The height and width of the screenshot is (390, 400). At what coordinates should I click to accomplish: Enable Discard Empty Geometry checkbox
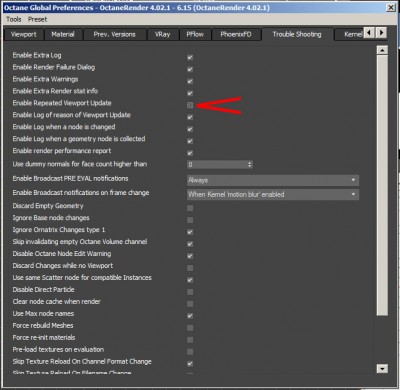(x=190, y=208)
